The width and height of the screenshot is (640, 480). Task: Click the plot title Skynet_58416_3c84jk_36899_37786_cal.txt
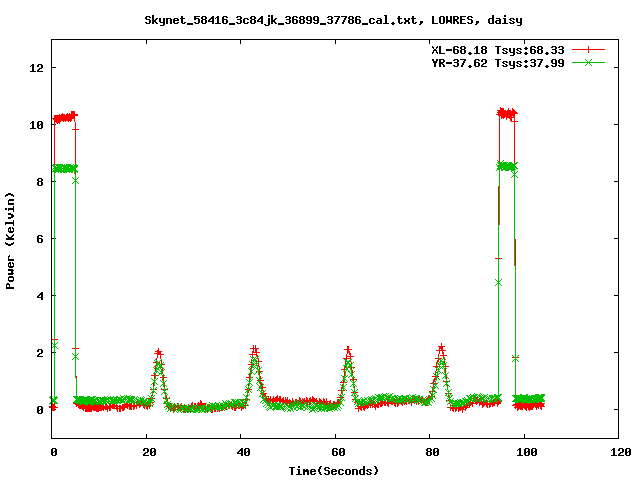click(x=281, y=20)
